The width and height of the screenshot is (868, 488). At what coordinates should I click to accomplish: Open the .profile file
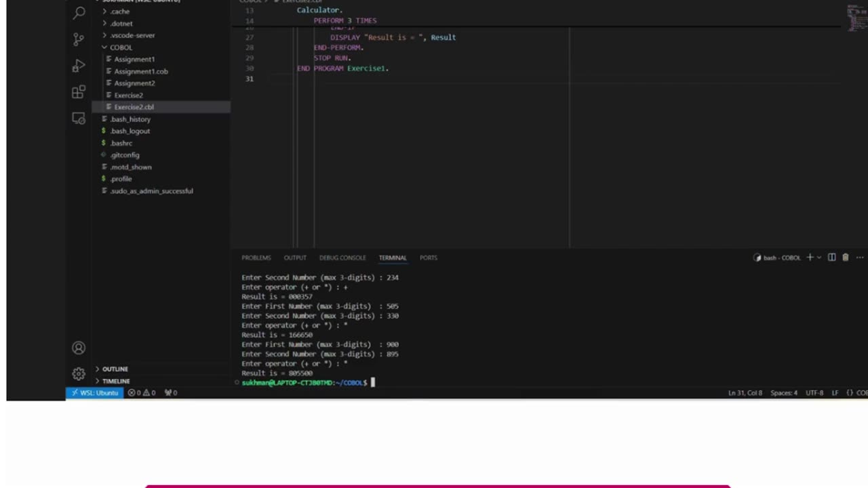(121, 179)
